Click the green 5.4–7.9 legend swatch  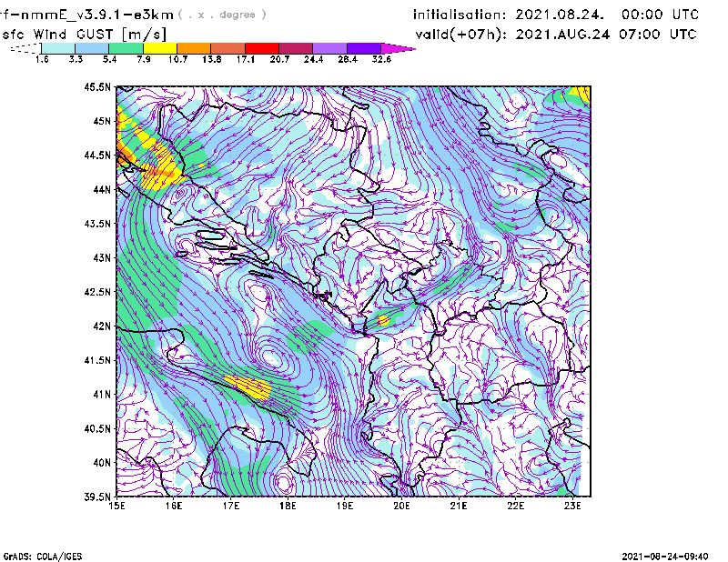126,48
